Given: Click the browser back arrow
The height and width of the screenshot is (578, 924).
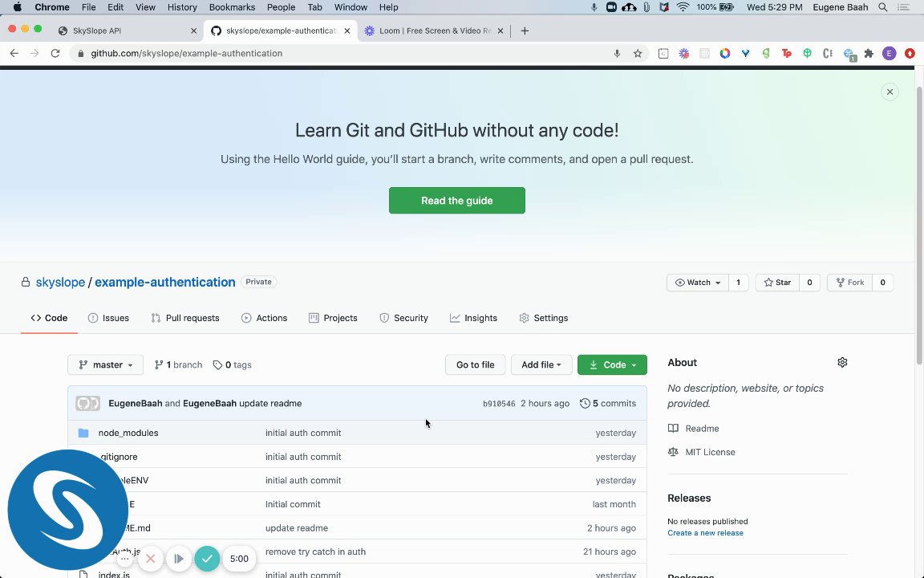Looking at the screenshot, I should (x=14, y=53).
